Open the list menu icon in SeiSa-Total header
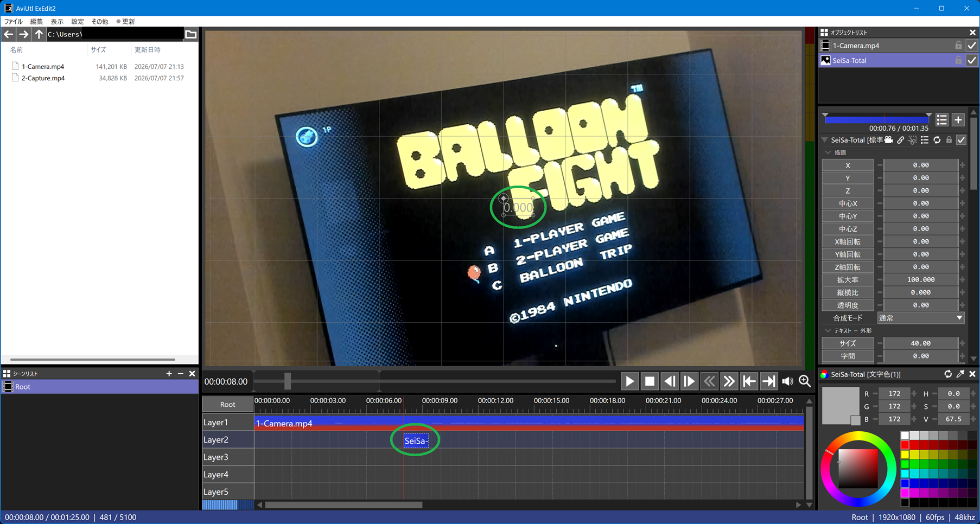980x524 pixels. coord(925,140)
